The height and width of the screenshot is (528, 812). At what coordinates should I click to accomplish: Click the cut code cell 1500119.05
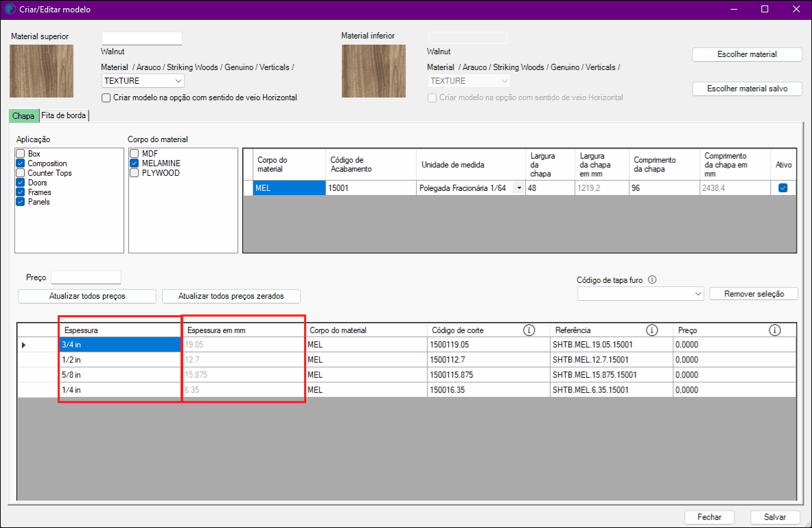[x=488, y=345]
